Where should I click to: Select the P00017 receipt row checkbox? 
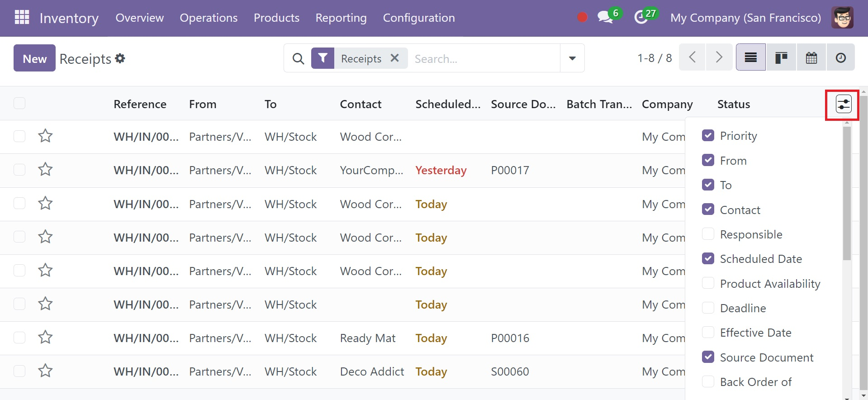pos(19,170)
